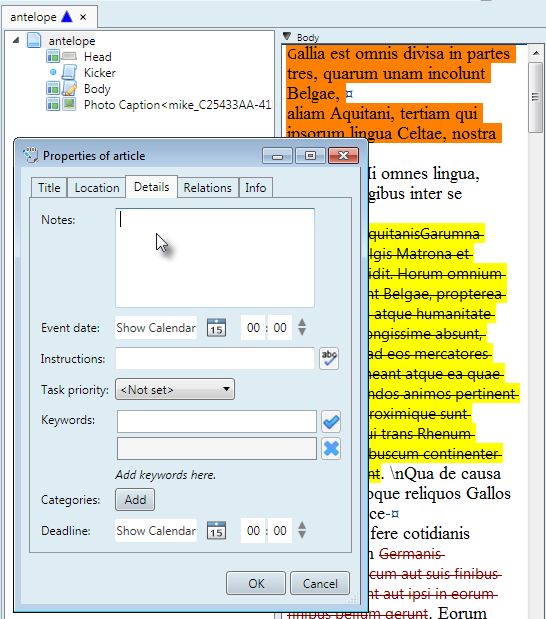Cancel the article properties dialog
Viewport: 546px width, 619px height.
tap(320, 583)
